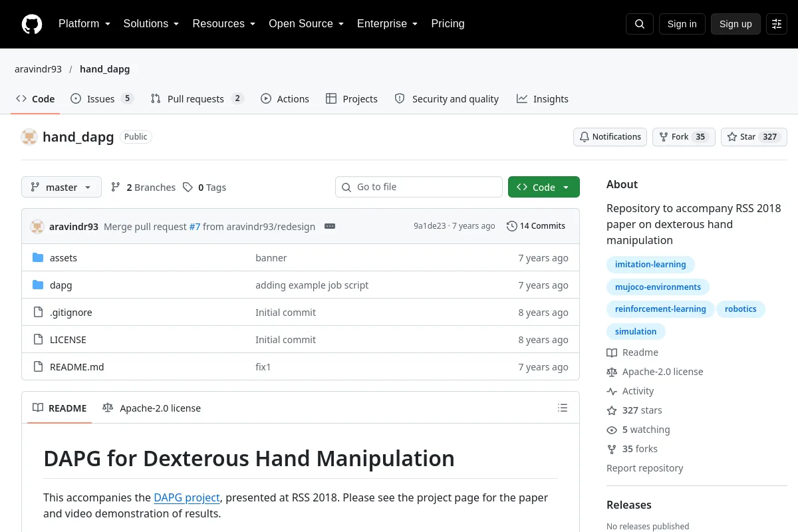Open the 'banner' commit message for assets
The image size is (798, 532).
(271, 258)
